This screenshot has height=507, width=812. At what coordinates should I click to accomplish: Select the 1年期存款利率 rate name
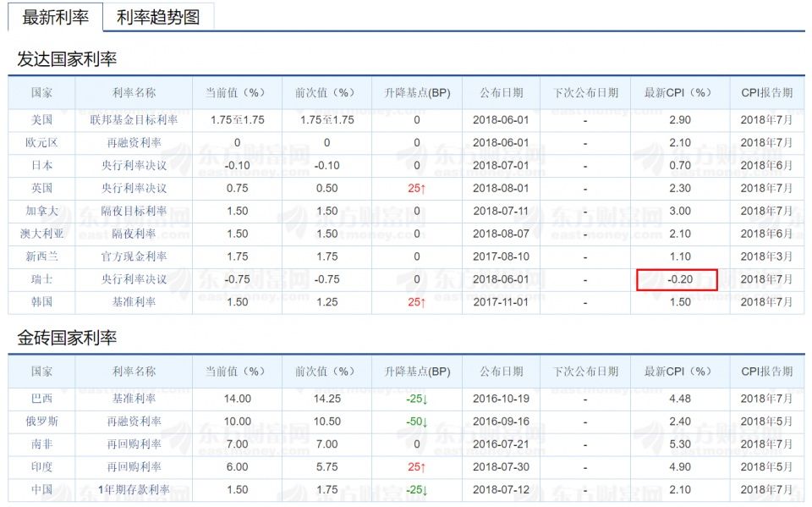point(135,488)
